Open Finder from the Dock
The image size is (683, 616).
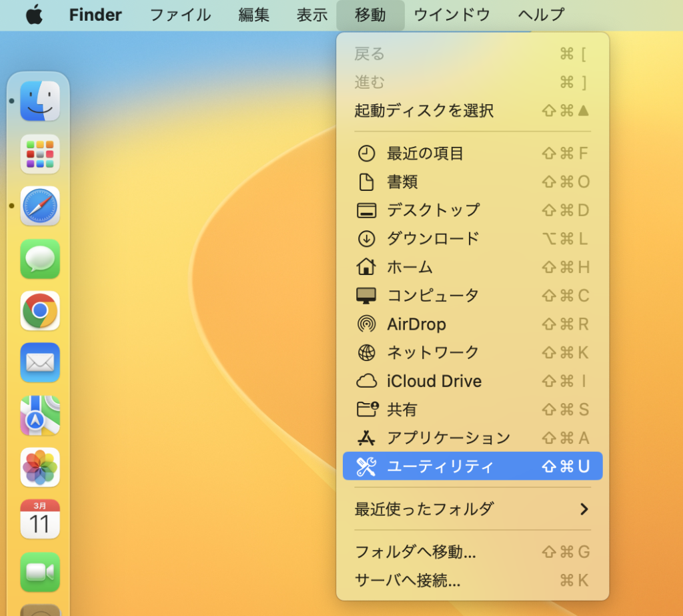(x=40, y=101)
